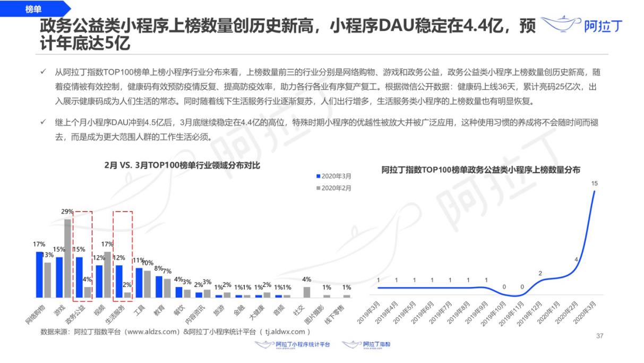Click the 阿拉丁指数 footer logo
This screenshot has height=363, width=644.
point(366,345)
